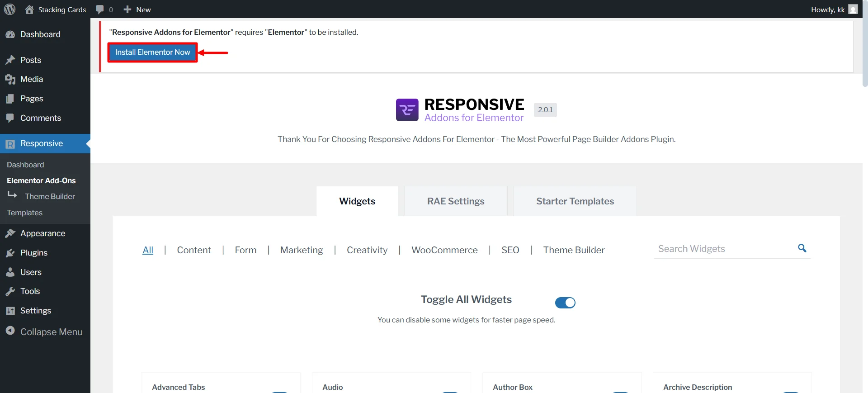Select Elementor Add-Ons submenu item

(x=41, y=180)
